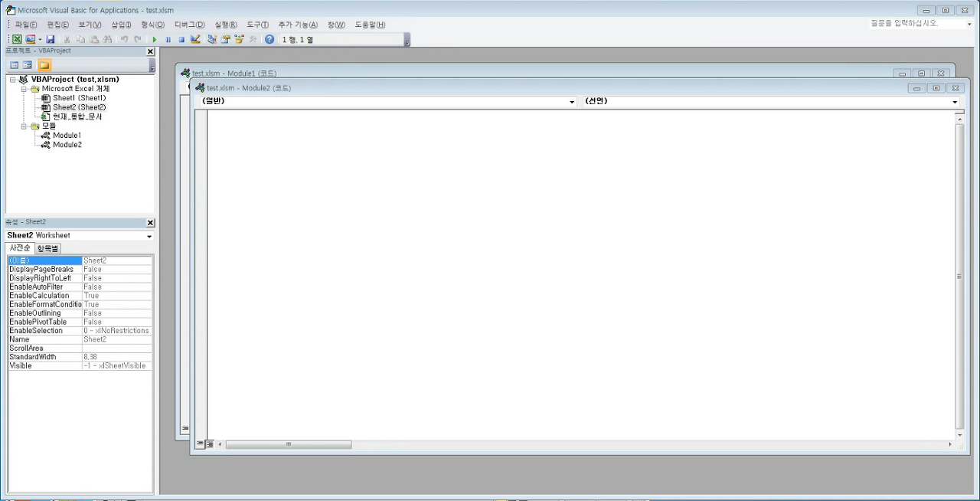This screenshot has height=501, width=980.
Task: Click View Code icon in project panel
Action: pos(14,65)
